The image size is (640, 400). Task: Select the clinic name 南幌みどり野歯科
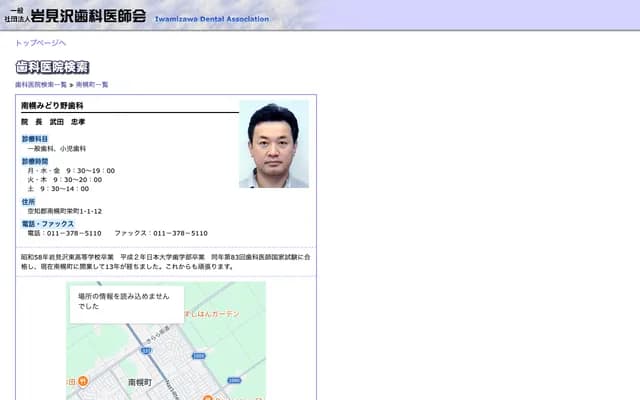click(52, 106)
